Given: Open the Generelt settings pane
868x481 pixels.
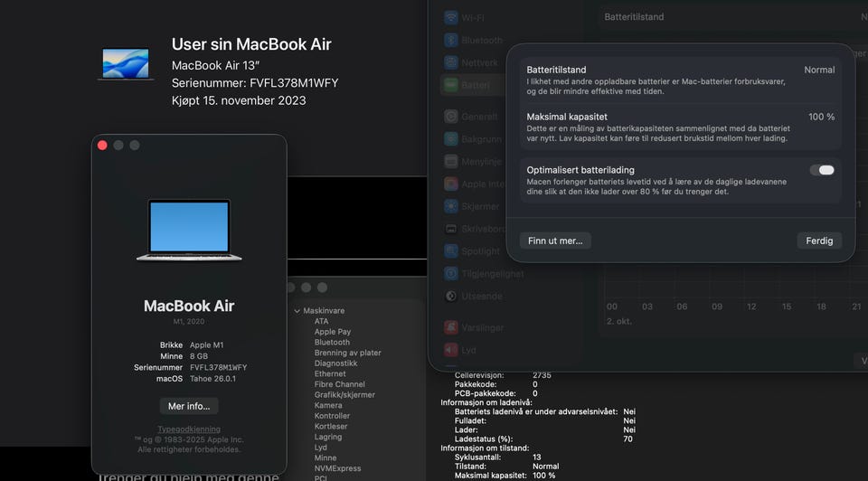Looking at the screenshot, I should [x=479, y=117].
